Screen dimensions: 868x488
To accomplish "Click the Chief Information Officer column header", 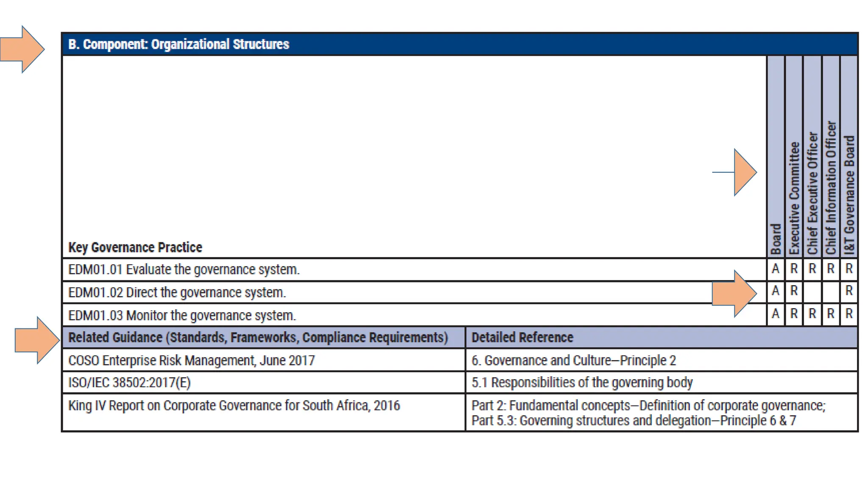I will click(831, 188).
